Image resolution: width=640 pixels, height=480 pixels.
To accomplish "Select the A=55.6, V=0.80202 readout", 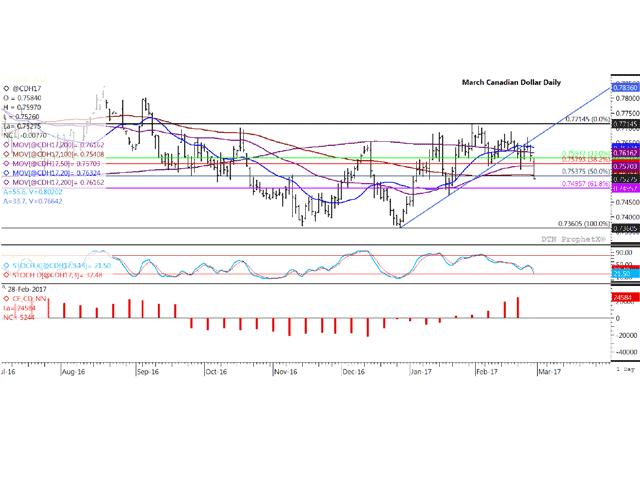I will click(x=33, y=192).
